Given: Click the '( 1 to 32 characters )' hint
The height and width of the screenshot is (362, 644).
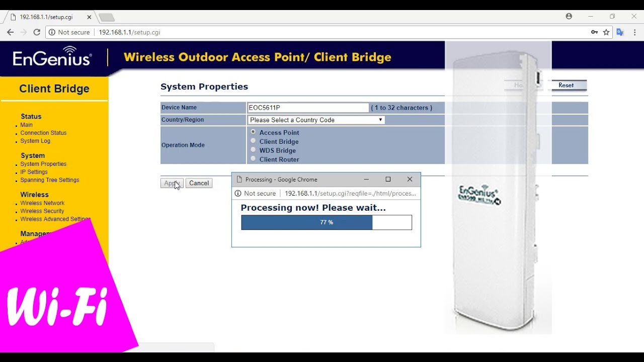Looking at the screenshot, I should (x=401, y=108).
